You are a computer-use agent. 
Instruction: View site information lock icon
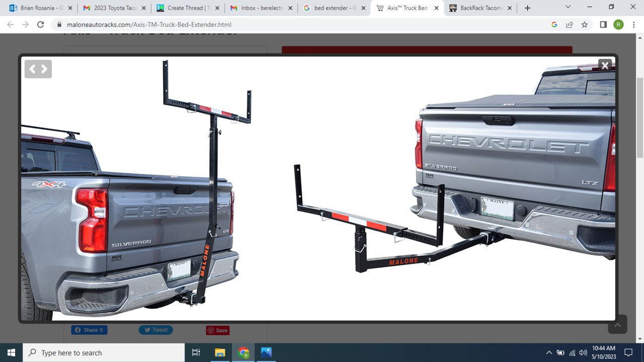tap(59, 24)
